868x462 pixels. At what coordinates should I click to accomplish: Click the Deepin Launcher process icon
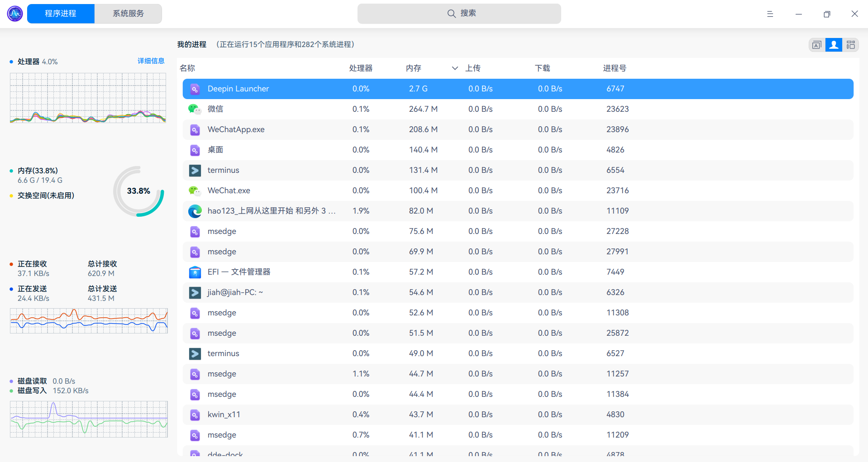coord(195,89)
